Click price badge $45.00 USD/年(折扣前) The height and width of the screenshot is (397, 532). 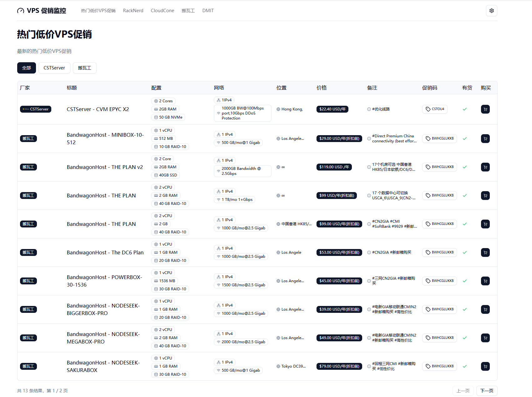[339, 281]
